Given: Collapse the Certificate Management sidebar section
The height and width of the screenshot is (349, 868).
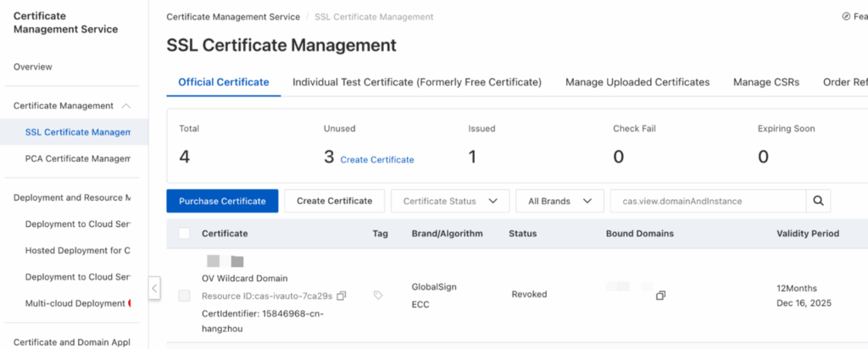Looking at the screenshot, I should pyautogui.click(x=126, y=106).
